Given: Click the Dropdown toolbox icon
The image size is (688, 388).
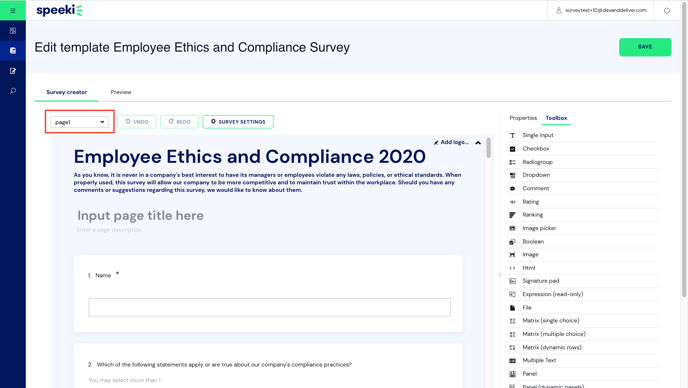Looking at the screenshot, I should 512,175.
